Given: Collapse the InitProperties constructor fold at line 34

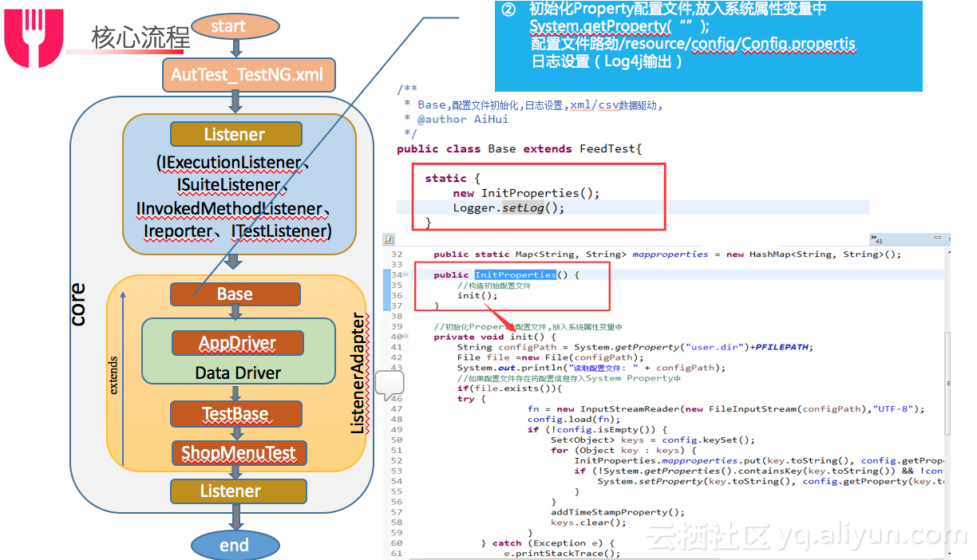Looking at the screenshot, I should 407,275.
